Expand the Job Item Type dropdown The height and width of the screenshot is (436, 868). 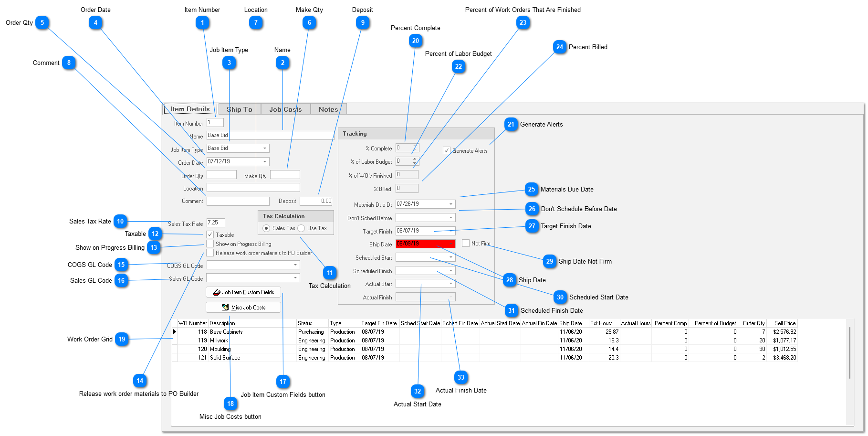265,149
